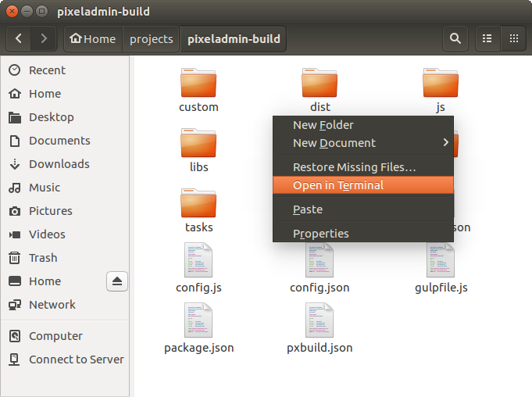Select the package.json file
Image resolution: width=532 pixels, height=397 pixels.
tap(198, 321)
